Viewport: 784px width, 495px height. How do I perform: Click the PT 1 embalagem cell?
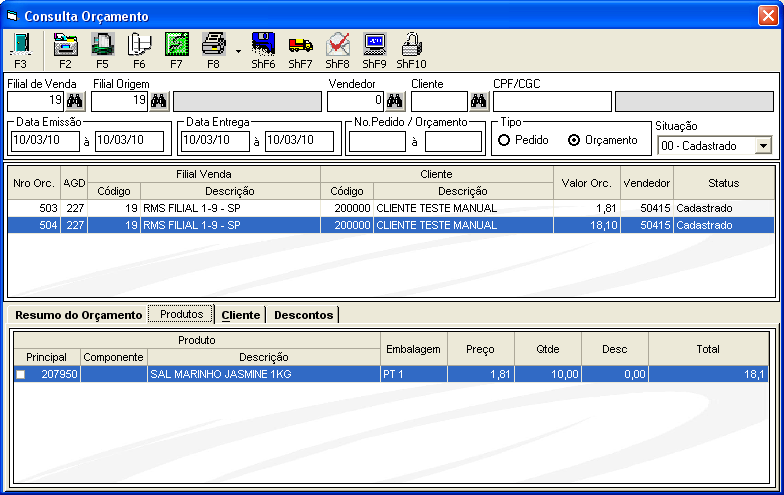(414, 374)
